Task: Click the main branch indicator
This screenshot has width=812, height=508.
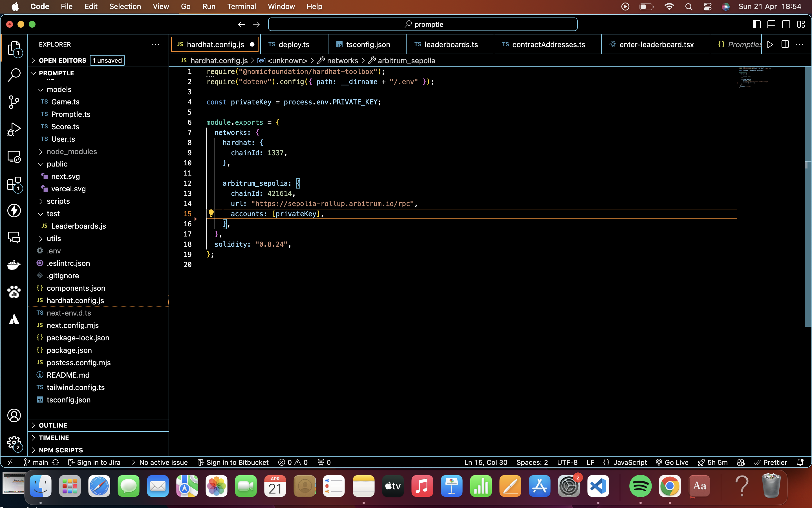Action: [36, 462]
